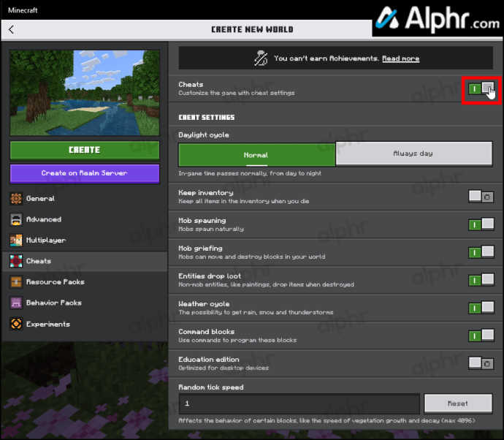This screenshot has height=440, width=504.
Task: Click the Experiments orange icon
Action: [x=16, y=324]
